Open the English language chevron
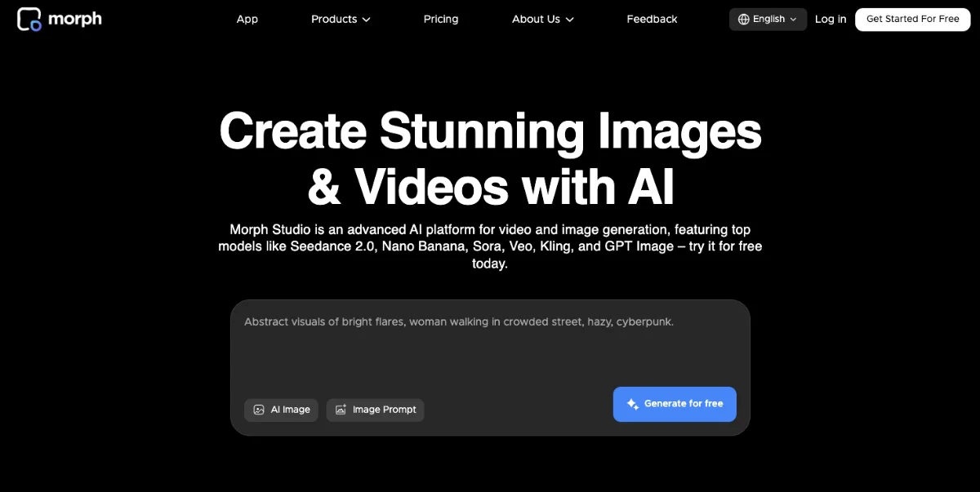 tap(793, 20)
